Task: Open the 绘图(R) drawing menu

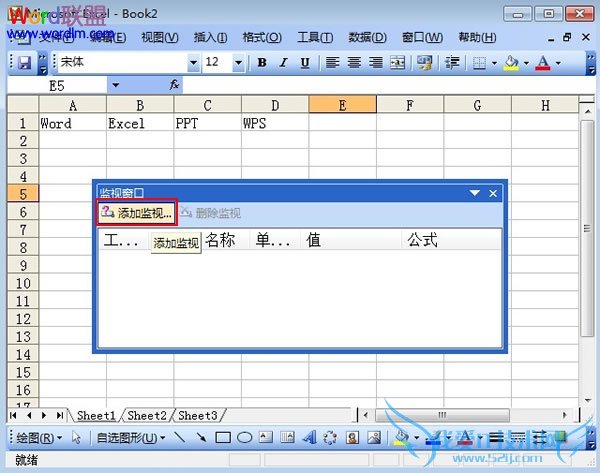Action: click(x=39, y=437)
